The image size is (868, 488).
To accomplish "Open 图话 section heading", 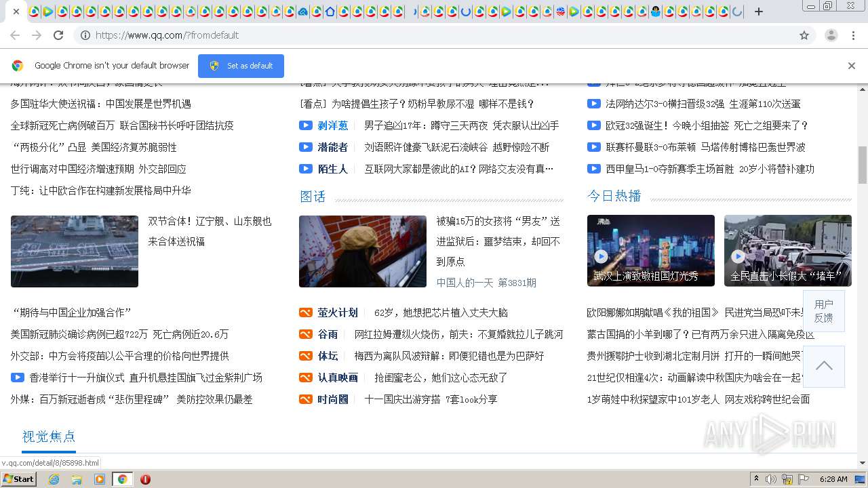I will point(313,197).
